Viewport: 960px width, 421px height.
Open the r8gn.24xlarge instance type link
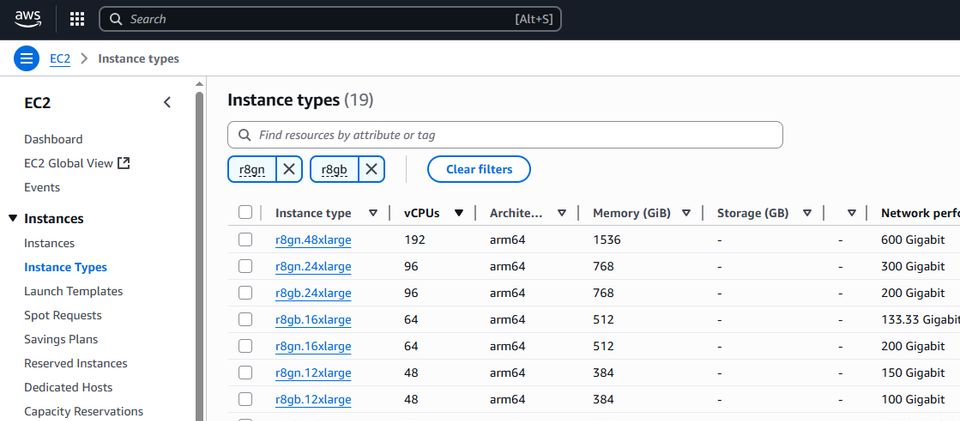(x=313, y=266)
